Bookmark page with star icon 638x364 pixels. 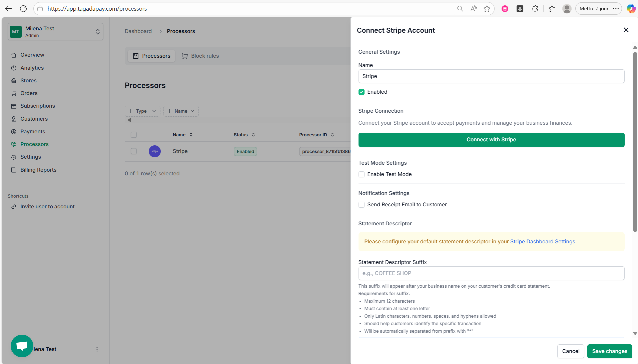click(487, 9)
